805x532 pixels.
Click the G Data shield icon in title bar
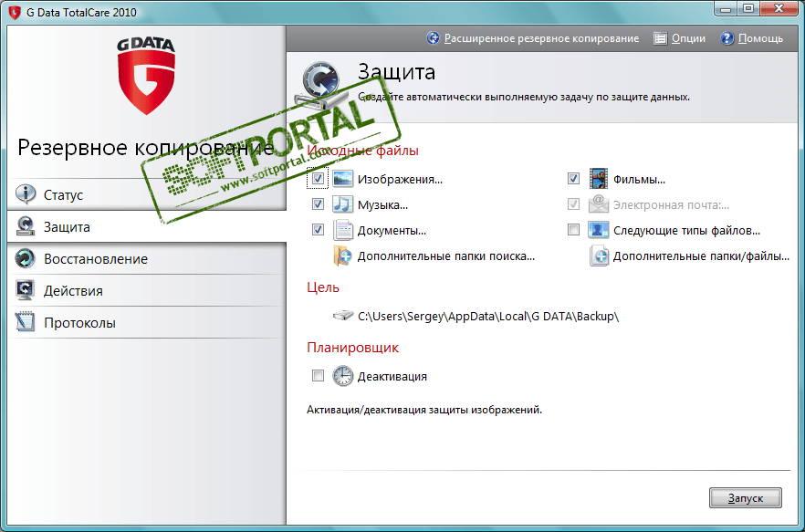coord(15,13)
